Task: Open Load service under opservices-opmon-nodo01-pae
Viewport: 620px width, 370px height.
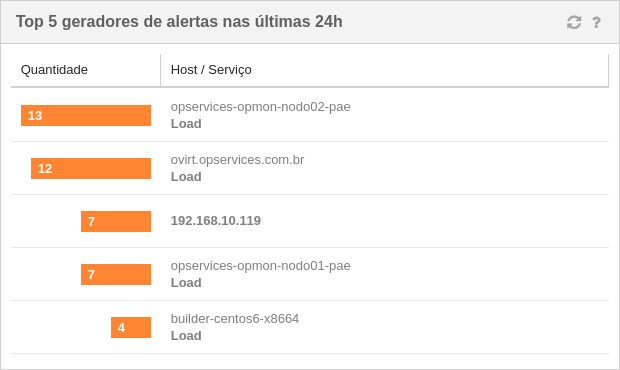Action: [x=186, y=283]
